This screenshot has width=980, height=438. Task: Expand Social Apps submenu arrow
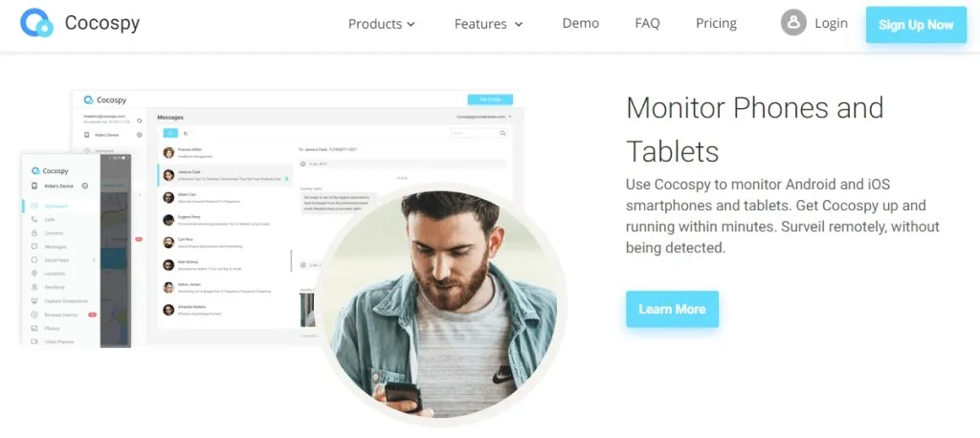(x=95, y=260)
